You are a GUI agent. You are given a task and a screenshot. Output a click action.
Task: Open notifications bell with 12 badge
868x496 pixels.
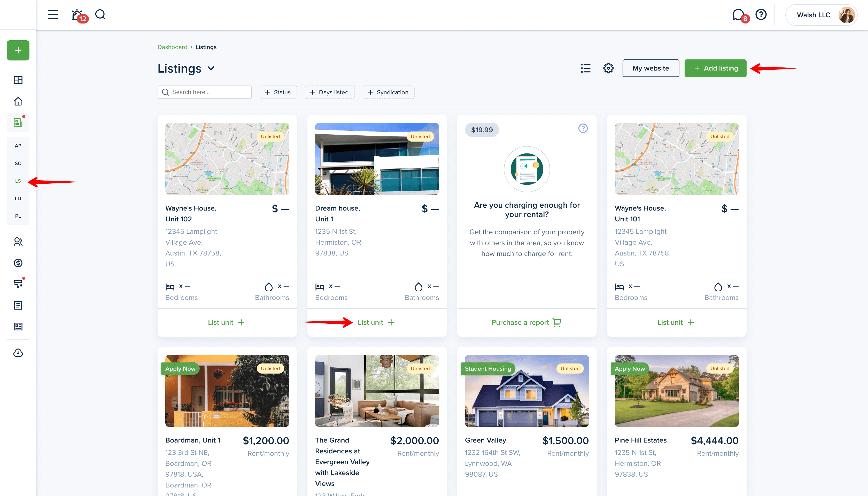tap(78, 15)
